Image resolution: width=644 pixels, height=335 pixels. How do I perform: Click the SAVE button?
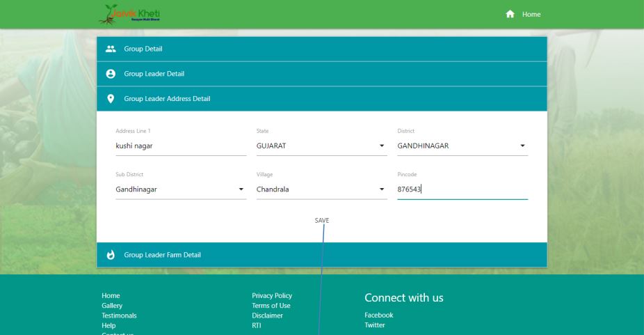[322, 220]
